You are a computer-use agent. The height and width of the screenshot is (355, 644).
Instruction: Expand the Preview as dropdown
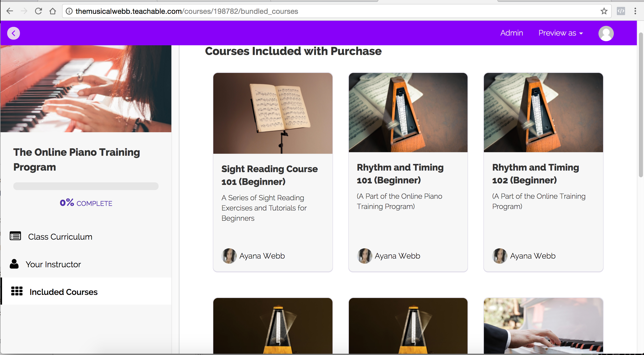(x=561, y=33)
